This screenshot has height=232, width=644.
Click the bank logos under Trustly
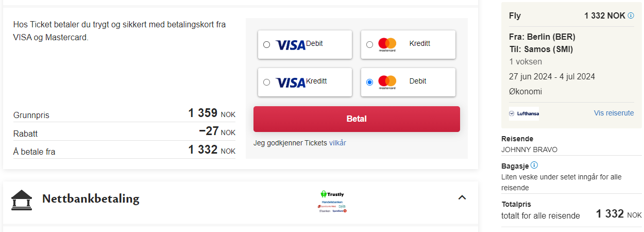click(332, 206)
